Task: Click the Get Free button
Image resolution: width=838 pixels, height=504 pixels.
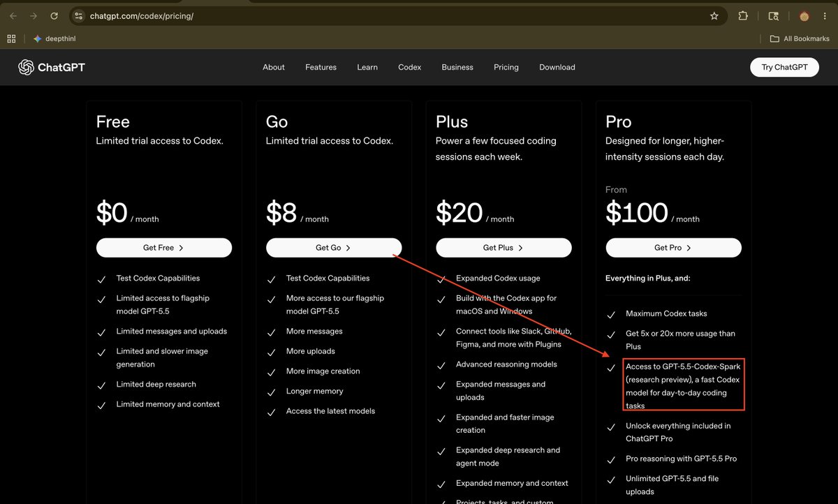Action: point(164,248)
